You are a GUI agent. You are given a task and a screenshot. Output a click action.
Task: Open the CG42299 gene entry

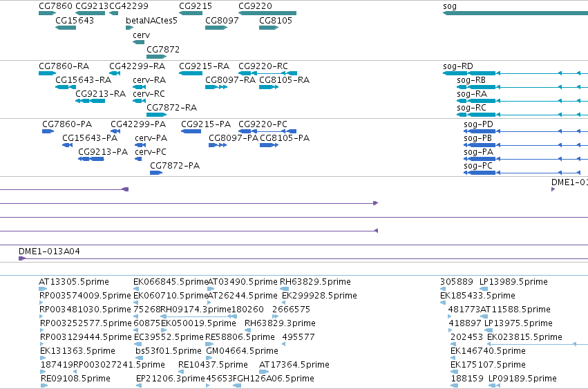[129, 6]
